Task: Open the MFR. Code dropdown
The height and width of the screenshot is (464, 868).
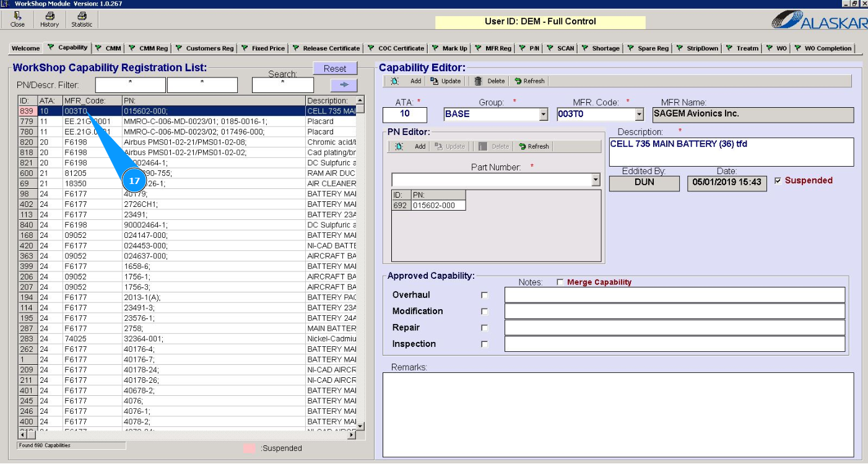Action: (640, 115)
